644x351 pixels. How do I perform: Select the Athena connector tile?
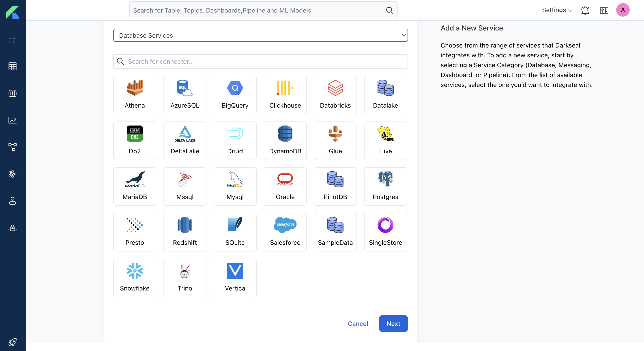[x=135, y=95]
